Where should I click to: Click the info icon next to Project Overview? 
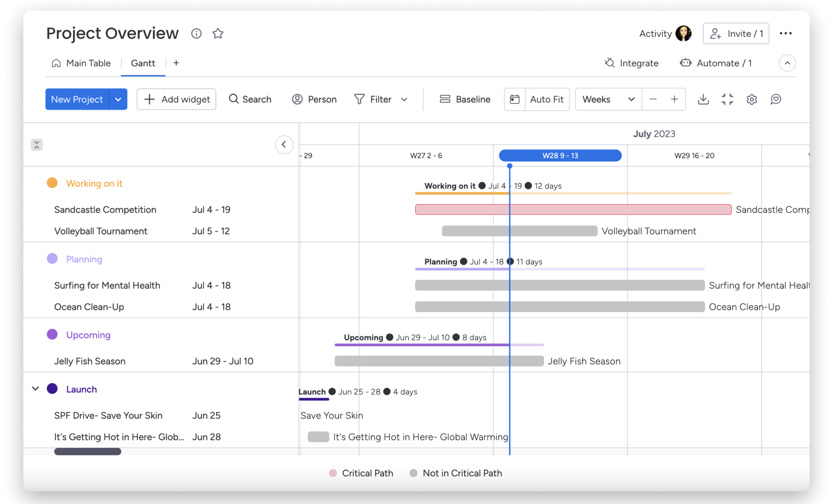196,33
